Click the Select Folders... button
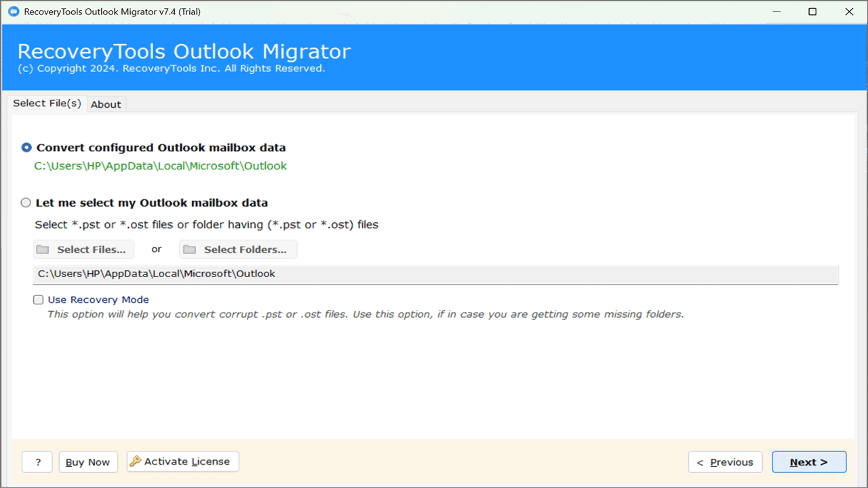868x488 pixels. [238, 249]
